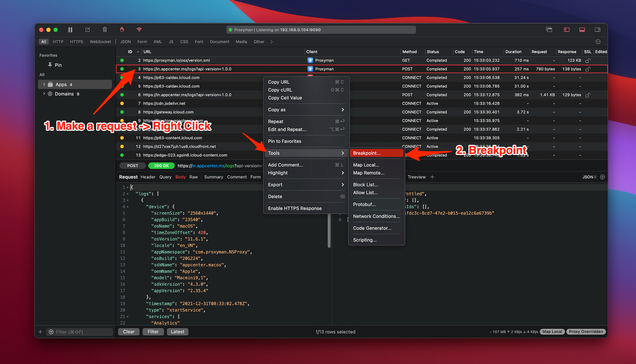Collapse the "device" object on line 4
This screenshot has height=364, width=636.
coord(128,207)
